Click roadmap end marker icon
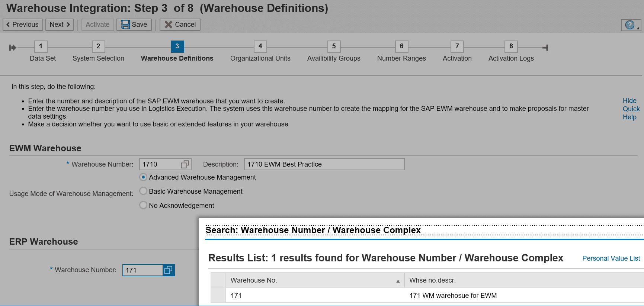The width and height of the screenshot is (644, 306). tap(545, 48)
